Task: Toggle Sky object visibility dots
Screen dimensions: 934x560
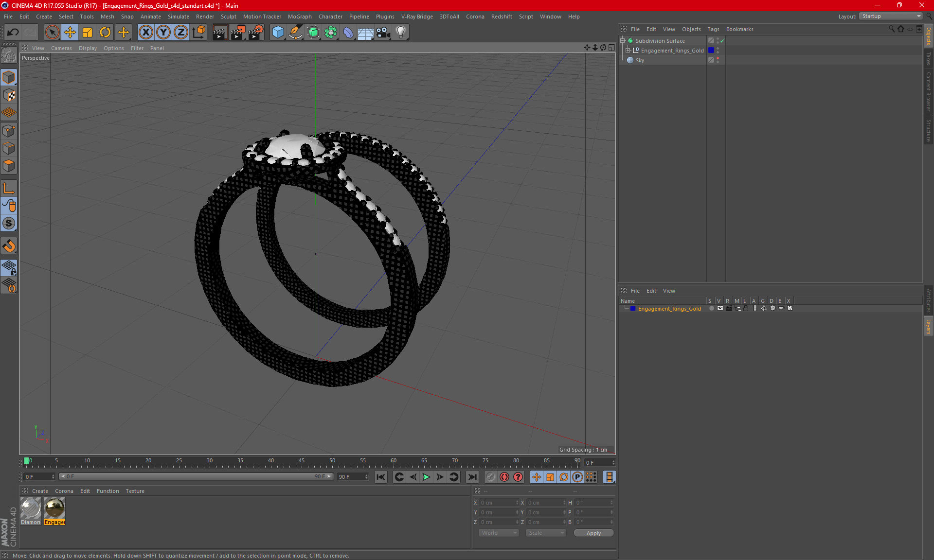Action: [718, 60]
